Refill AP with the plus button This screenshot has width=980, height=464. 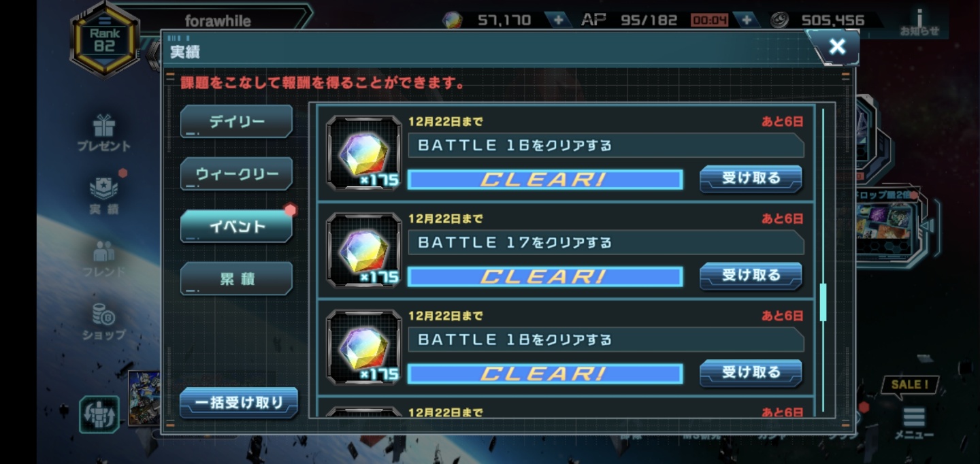[747, 20]
